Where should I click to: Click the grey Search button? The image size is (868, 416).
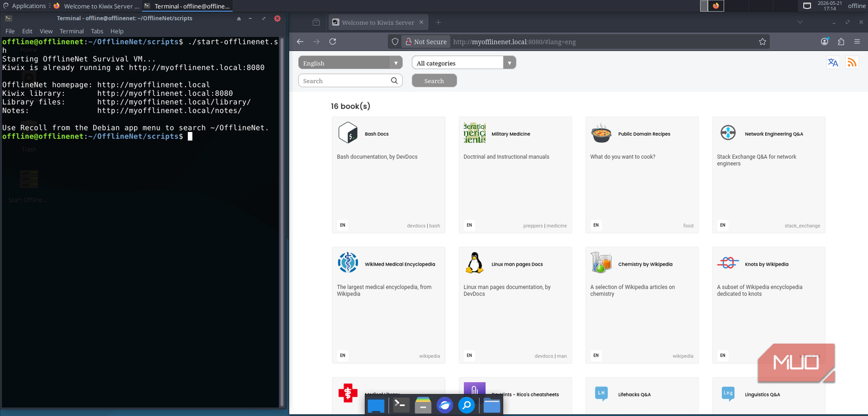tap(434, 80)
